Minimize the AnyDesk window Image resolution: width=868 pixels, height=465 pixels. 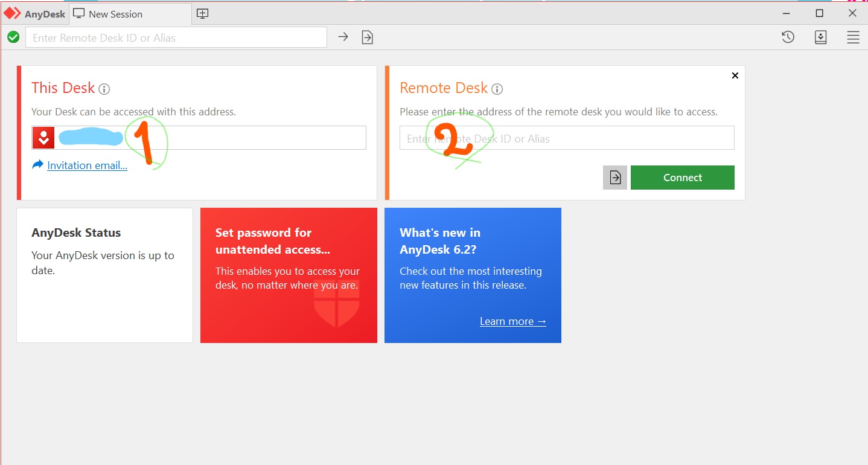click(x=786, y=13)
